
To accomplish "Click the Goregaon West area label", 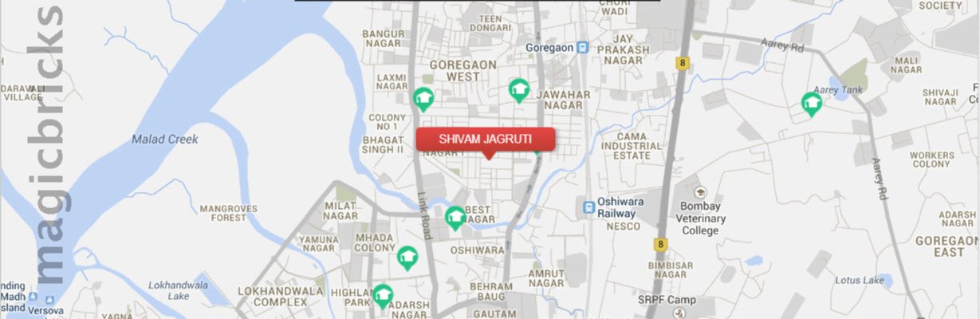I will [x=462, y=70].
